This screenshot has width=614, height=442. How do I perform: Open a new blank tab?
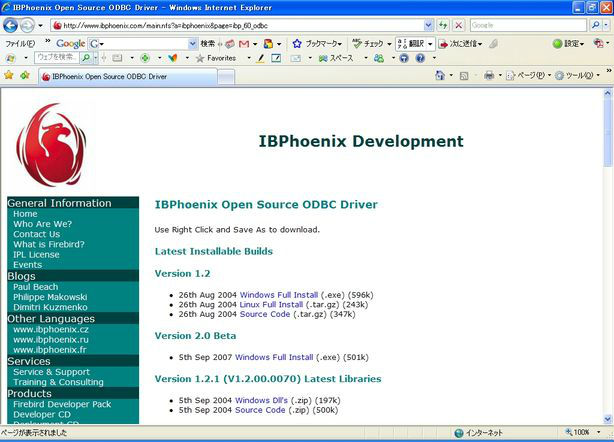[226, 77]
